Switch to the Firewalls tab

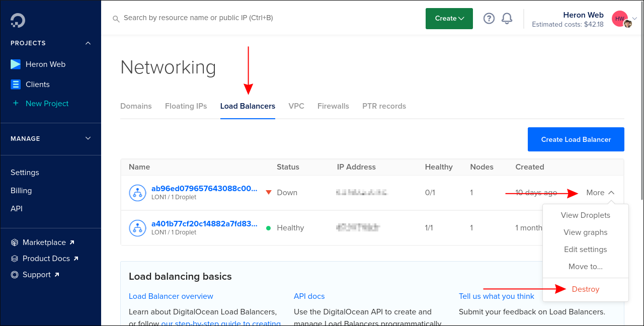333,106
